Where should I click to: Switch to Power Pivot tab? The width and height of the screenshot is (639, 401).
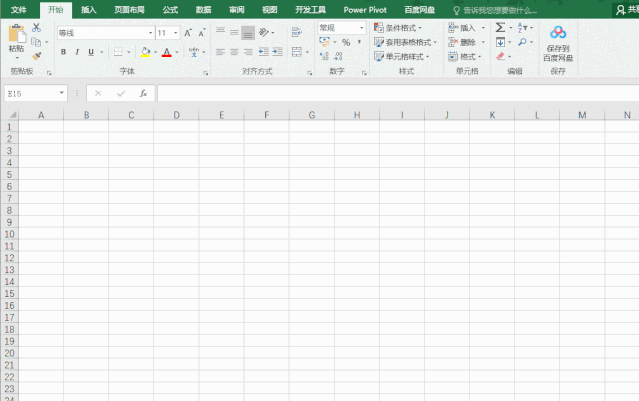365,10
